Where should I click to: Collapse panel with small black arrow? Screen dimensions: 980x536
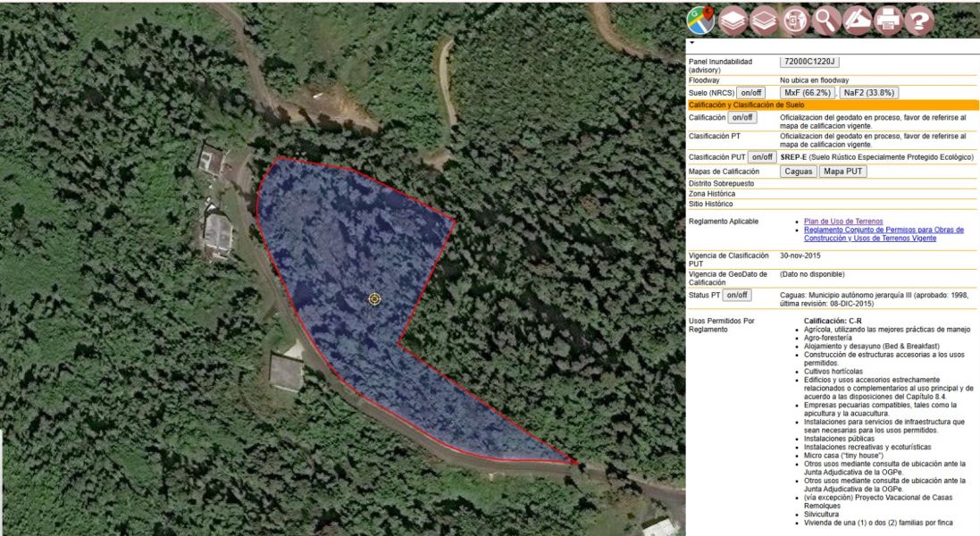point(691,43)
